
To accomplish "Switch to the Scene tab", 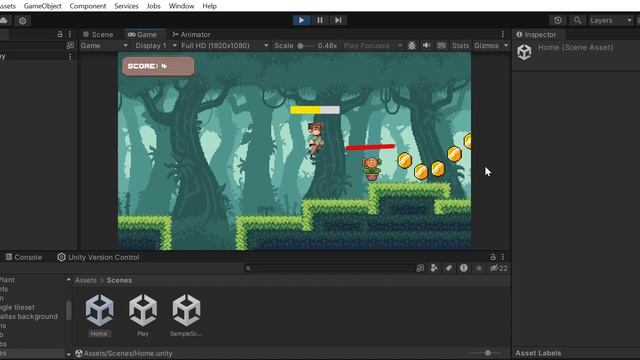I will point(98,35).
